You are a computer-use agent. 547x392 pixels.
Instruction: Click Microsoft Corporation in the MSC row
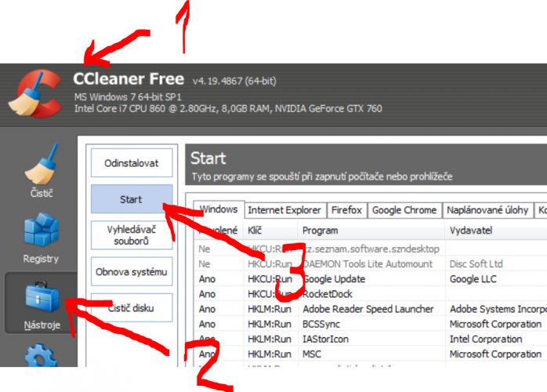496,354
